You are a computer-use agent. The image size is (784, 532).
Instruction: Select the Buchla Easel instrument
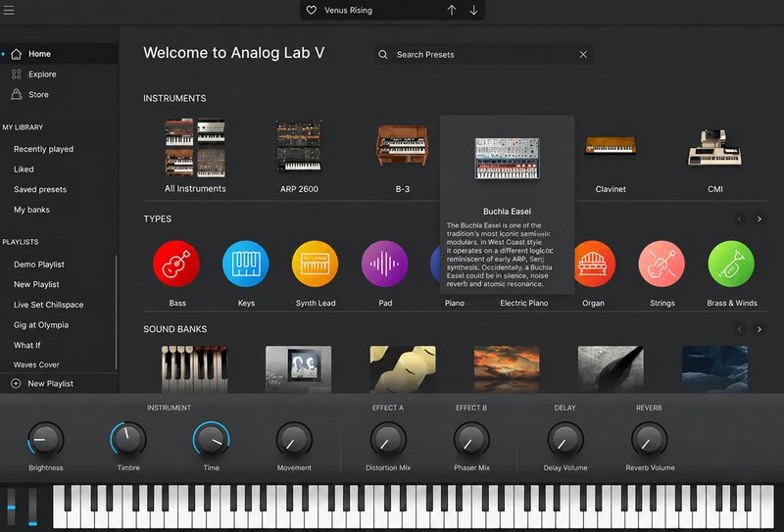(507, 159)
